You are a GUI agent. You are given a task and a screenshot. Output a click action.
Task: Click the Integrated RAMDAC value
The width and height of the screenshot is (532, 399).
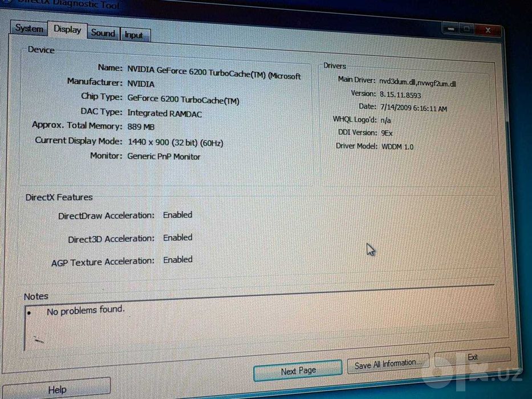165,113
